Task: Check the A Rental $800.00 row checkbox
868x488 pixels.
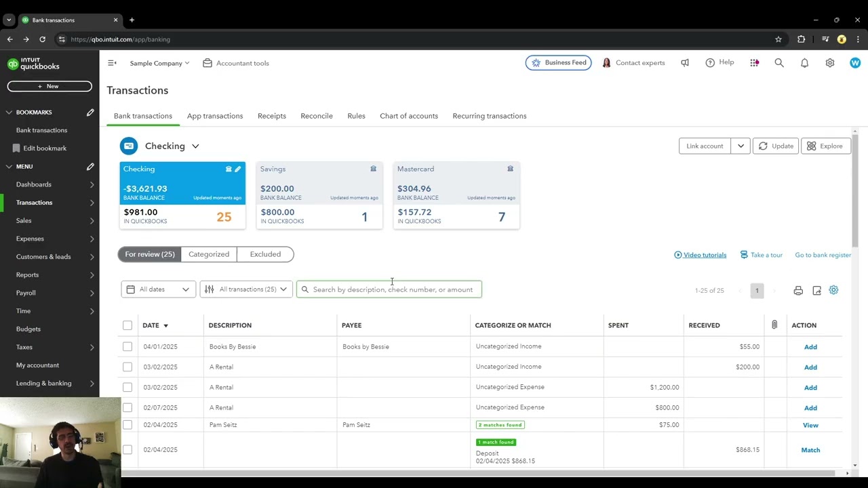Action: [127, 407]
